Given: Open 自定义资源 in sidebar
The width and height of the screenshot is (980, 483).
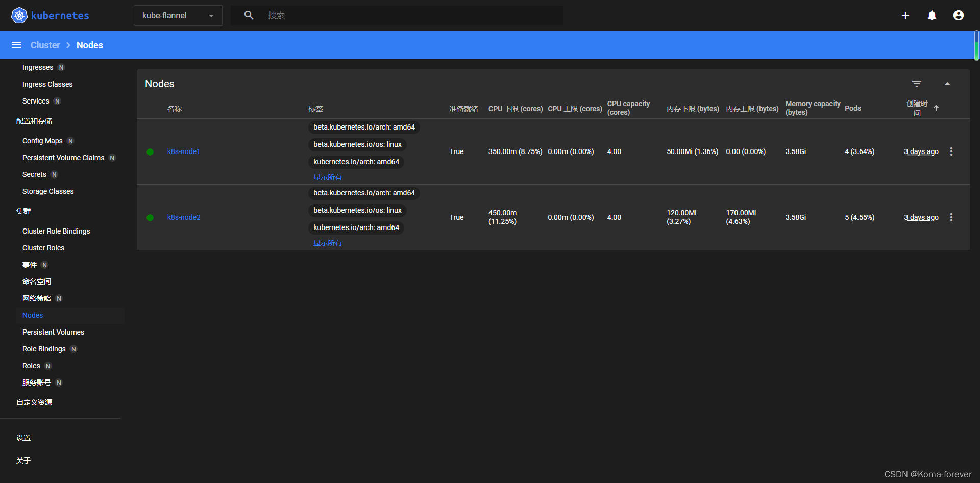Looking at the screenshot, I should coord(34,402).
